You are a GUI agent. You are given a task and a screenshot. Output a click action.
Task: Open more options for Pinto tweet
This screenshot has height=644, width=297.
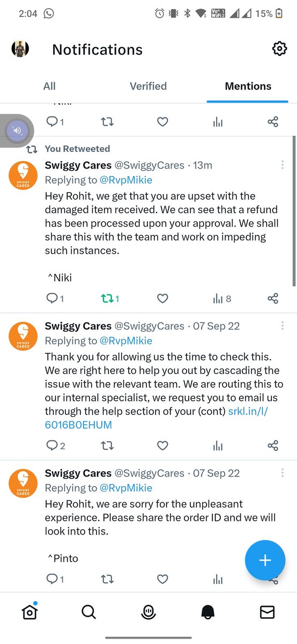(x=283, y=473)
